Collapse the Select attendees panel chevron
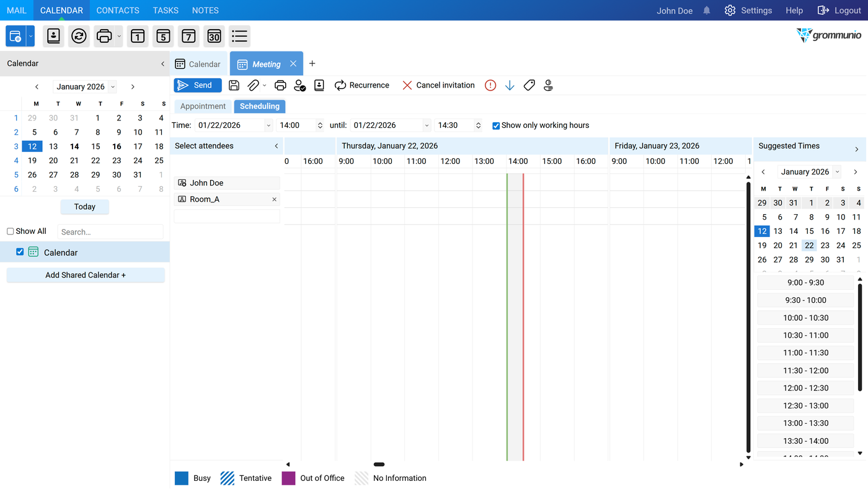Screen dimensions: 868x489 (x=277, y=146)
